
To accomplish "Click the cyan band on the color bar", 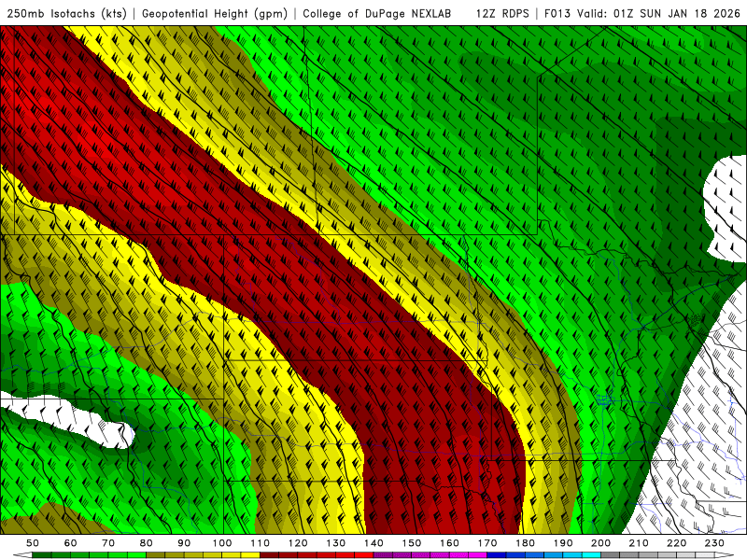I will coord(591,555).
